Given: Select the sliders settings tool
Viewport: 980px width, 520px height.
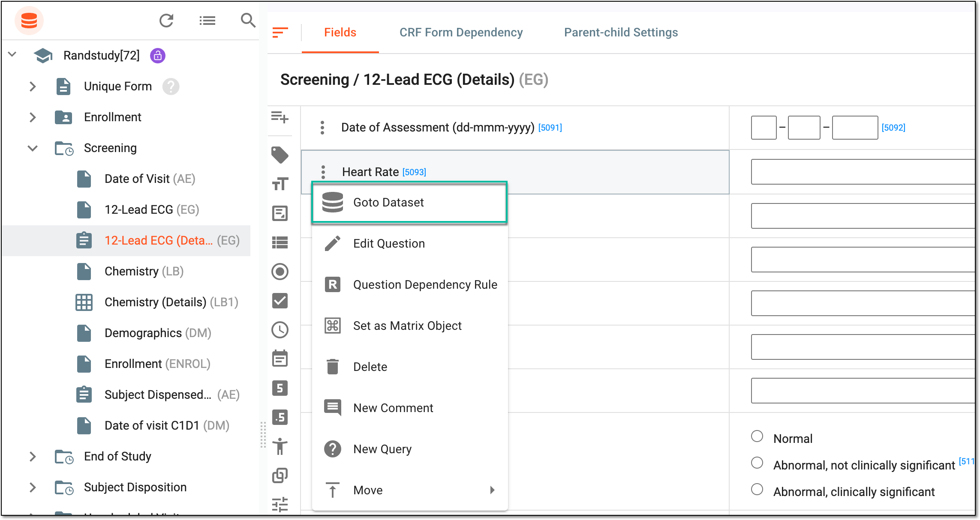Looking at the screenshot, I should pos(280,505).
